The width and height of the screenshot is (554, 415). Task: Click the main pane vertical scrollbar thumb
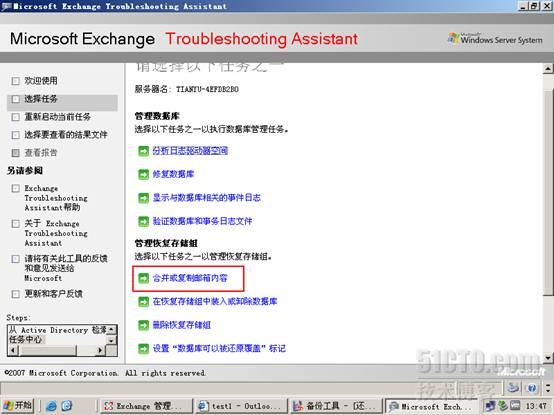[x=548, y=192]
